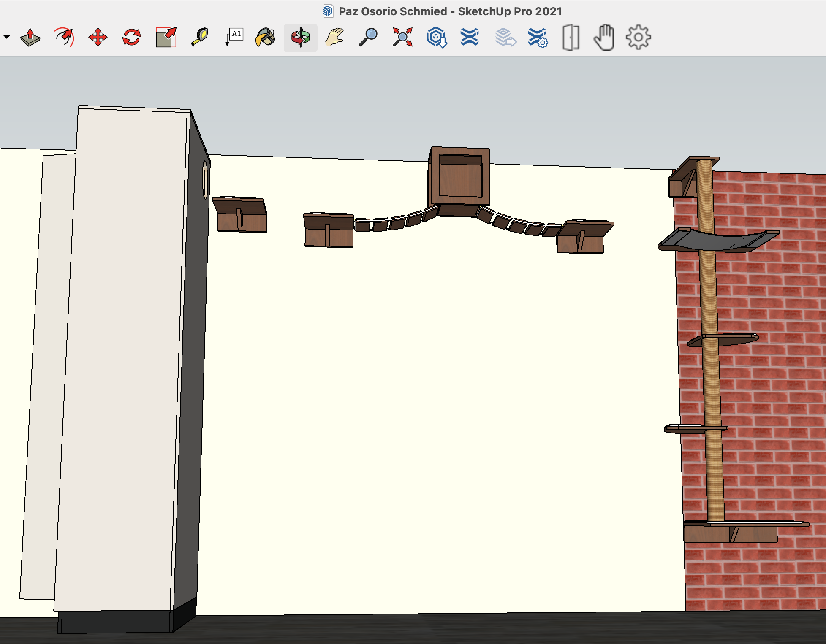
Task: Open settings with the gear icon
Action: coord(638,38)
